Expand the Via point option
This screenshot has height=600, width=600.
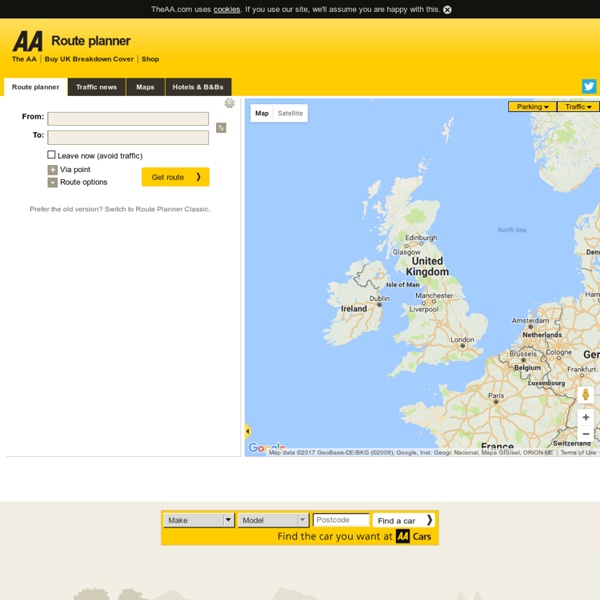(x=53, y=170)
